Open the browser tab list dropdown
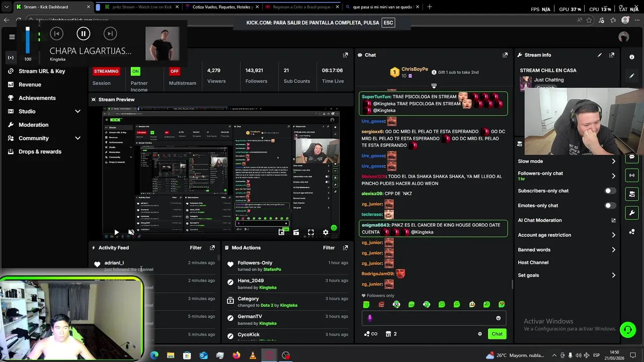Viewport: 644px width, 362px height. pyautogui.click(x=6, y=7)
